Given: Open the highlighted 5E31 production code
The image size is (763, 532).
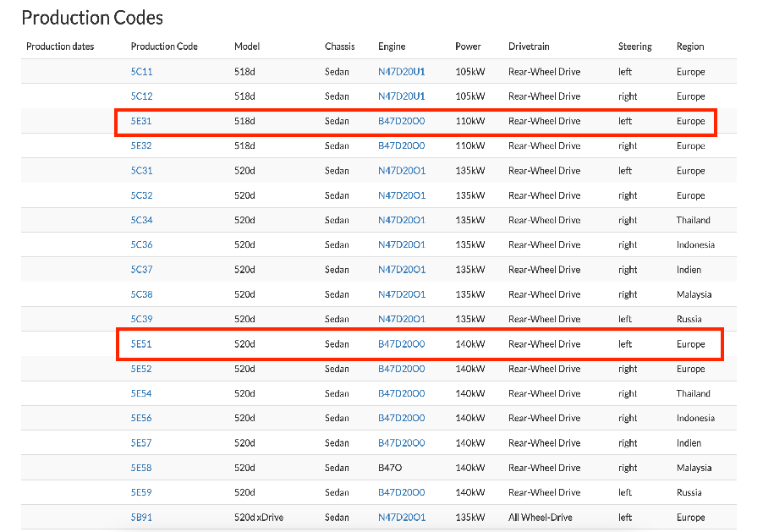Looking at the screenshot, I should click(x=141, y=121).
